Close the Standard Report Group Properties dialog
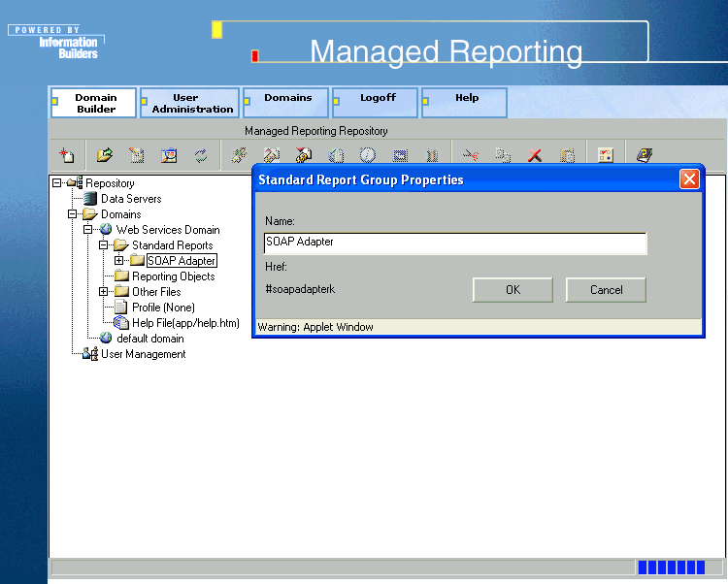 pyautogui.click(x=689, y=178)
